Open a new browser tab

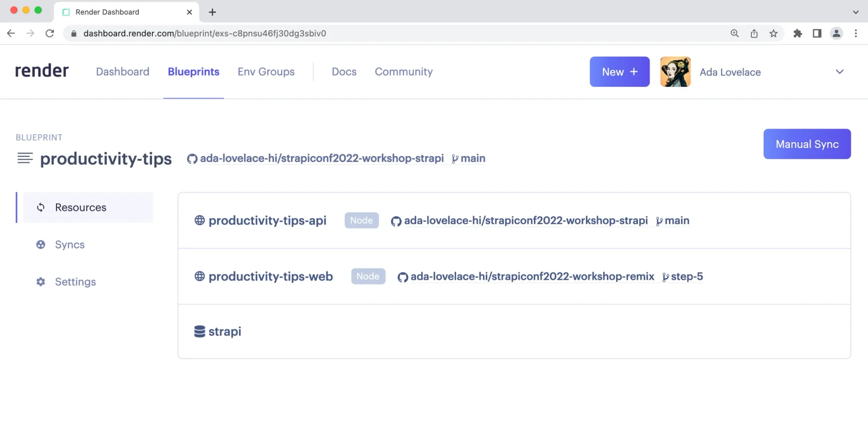click(212, 12)
